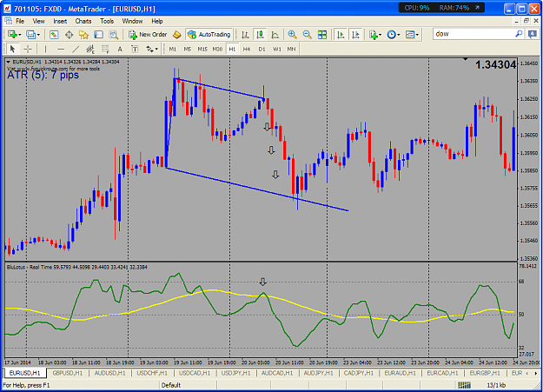Switch to the D1 timeframe

(262, 49)
